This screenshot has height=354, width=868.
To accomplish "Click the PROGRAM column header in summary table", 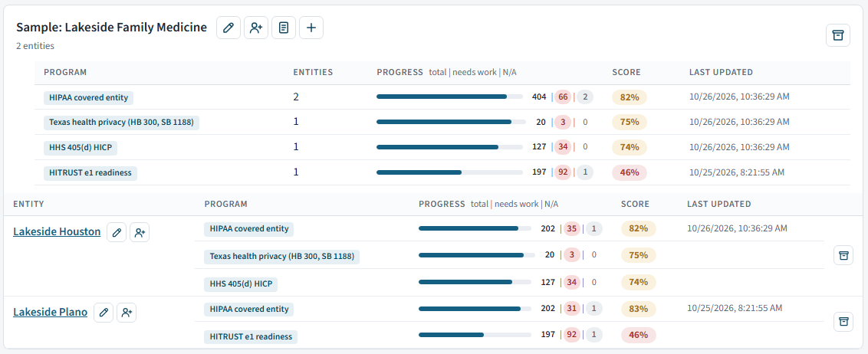I will 65,73.
